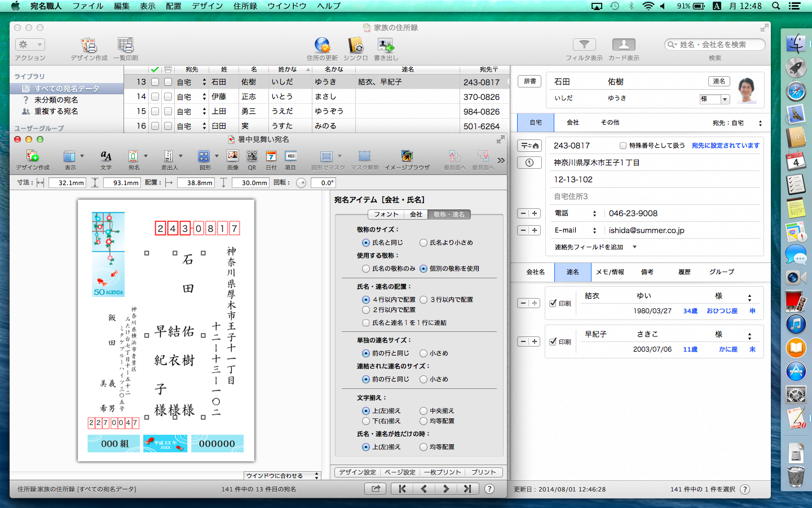Open the 電話 field type dropdown
Viewport: 812px width, 508px height.
[576, 213]
